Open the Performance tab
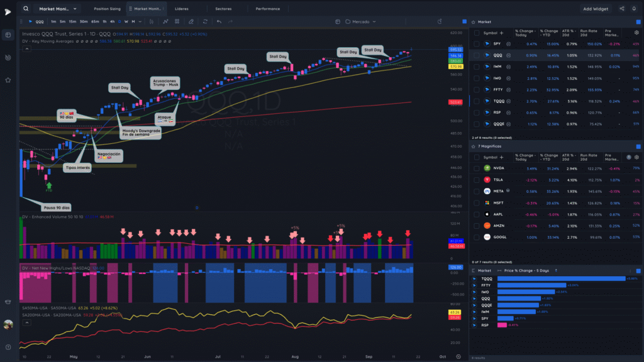The image size is (644, 362). 268,9
